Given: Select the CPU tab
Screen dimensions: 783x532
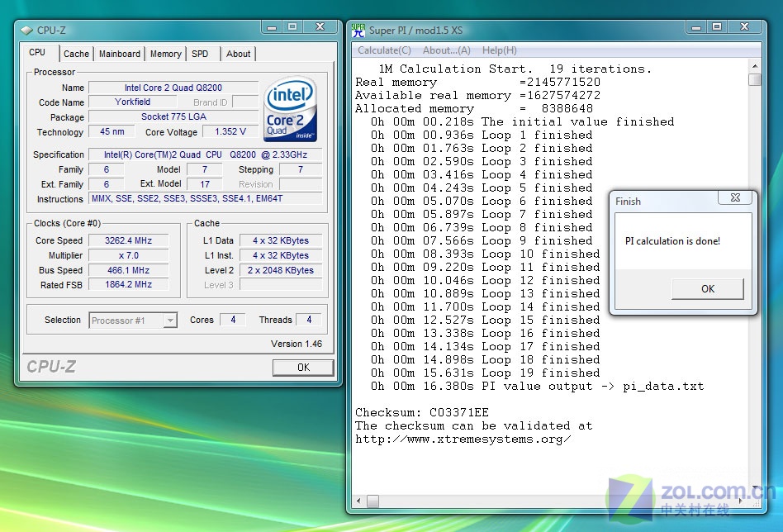Looking at the screenshot, I should pyautogui.click(x=37, y=52).
